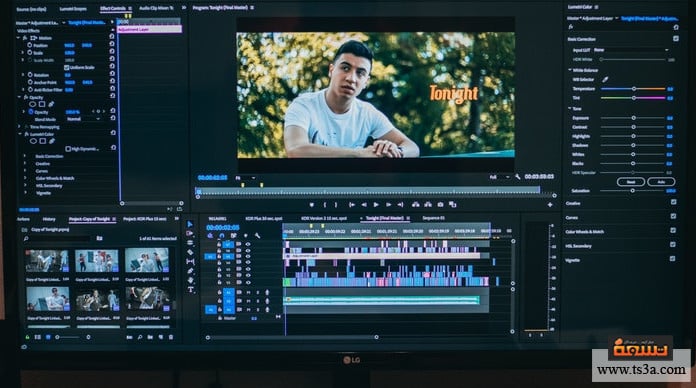The image size is (696, 388).
Task: Open the History panel tab
Action: (49, 219)
